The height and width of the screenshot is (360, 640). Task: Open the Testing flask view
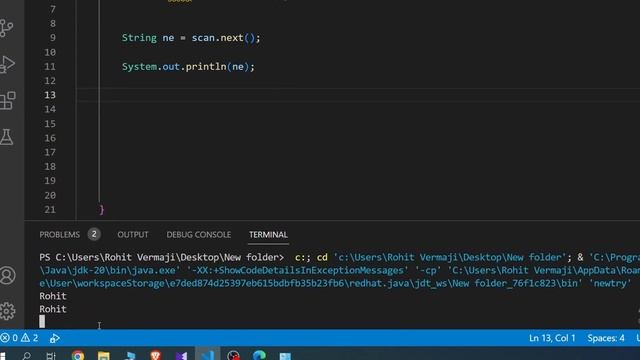point(7,137)
